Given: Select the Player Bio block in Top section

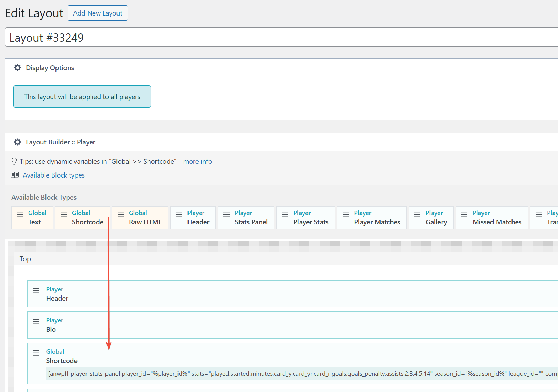Looking at the screenshot, I should point(293,325).
